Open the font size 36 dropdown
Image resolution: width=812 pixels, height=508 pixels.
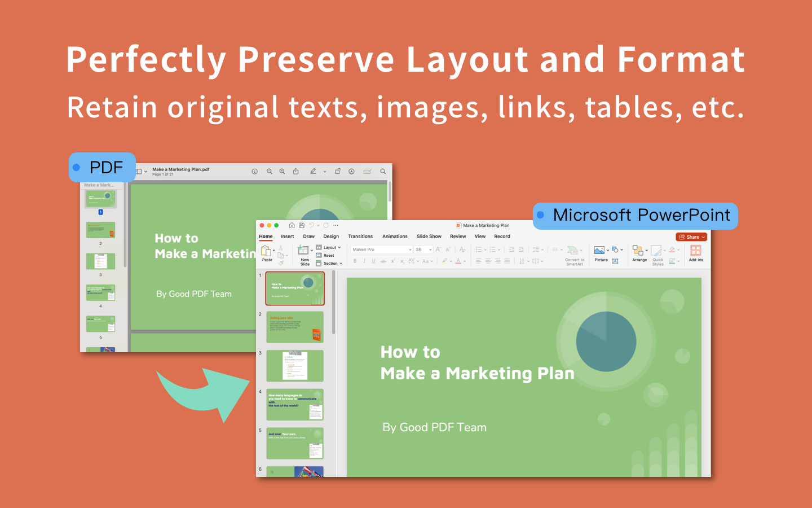click(x=430, y=249)
